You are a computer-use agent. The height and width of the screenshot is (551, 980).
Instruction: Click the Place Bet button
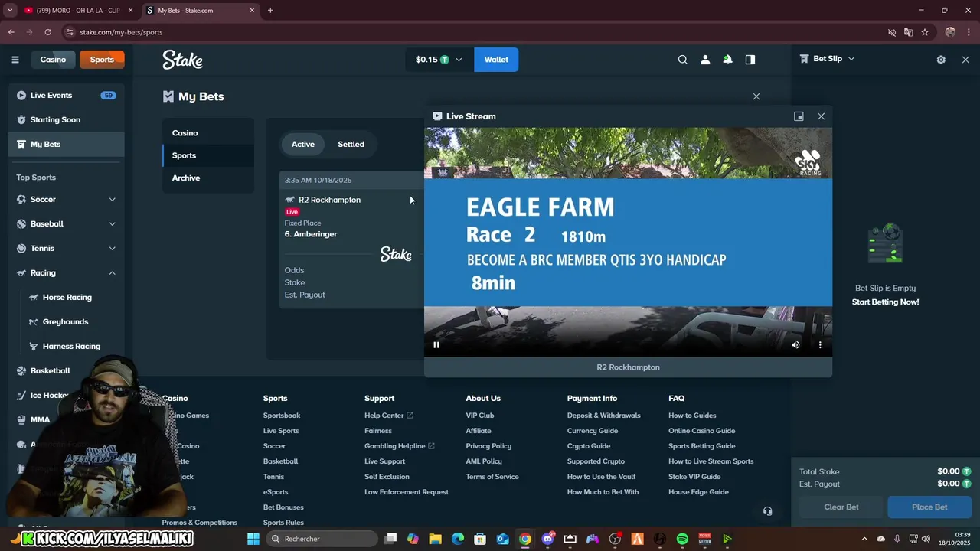929,507
